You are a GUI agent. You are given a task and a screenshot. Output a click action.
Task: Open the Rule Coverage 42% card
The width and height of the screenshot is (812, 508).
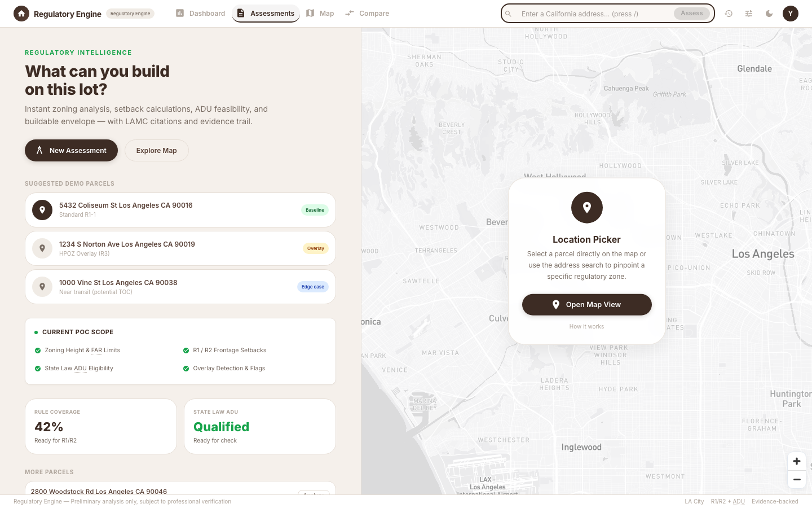[101, 427]
